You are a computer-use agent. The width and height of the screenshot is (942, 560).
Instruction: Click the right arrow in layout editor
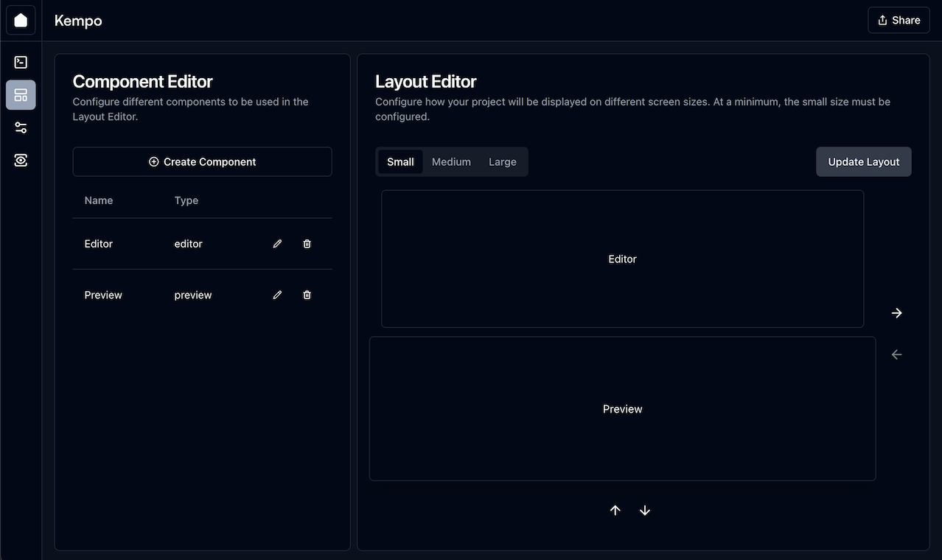coord(896,313)
